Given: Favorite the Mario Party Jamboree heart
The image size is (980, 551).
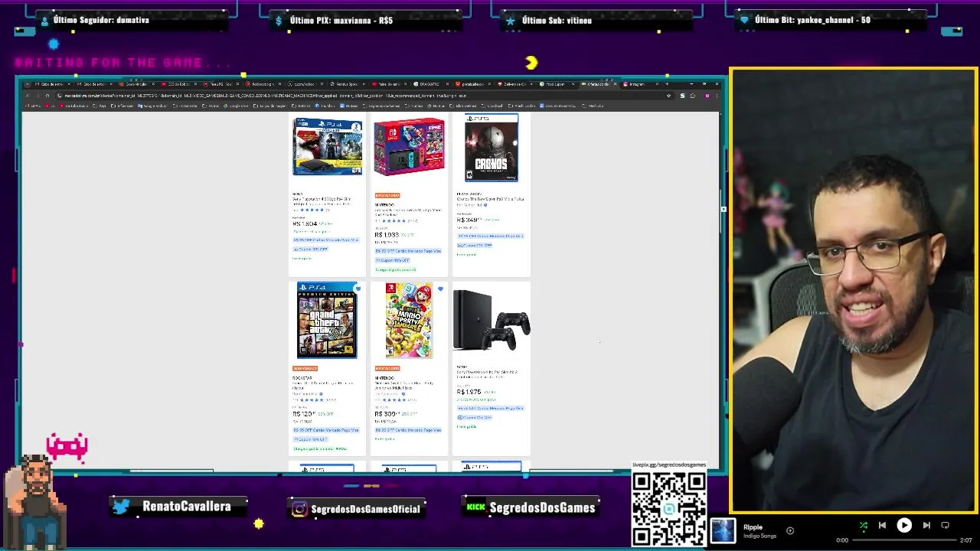Looking at the screenshot, I should click(x=439, y=289).
